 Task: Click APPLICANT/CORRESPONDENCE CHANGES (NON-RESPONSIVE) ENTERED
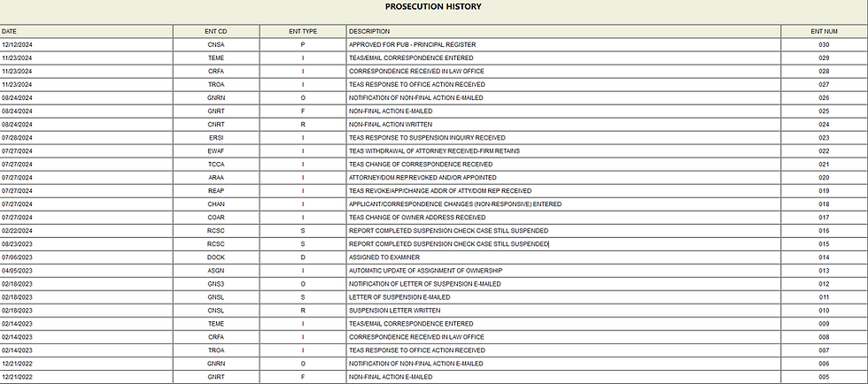(455, 204)
